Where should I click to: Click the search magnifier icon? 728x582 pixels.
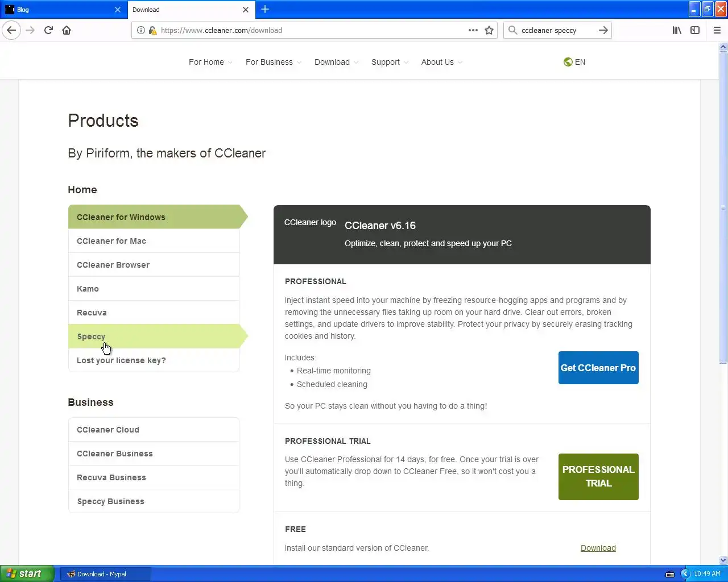(512, 30)
